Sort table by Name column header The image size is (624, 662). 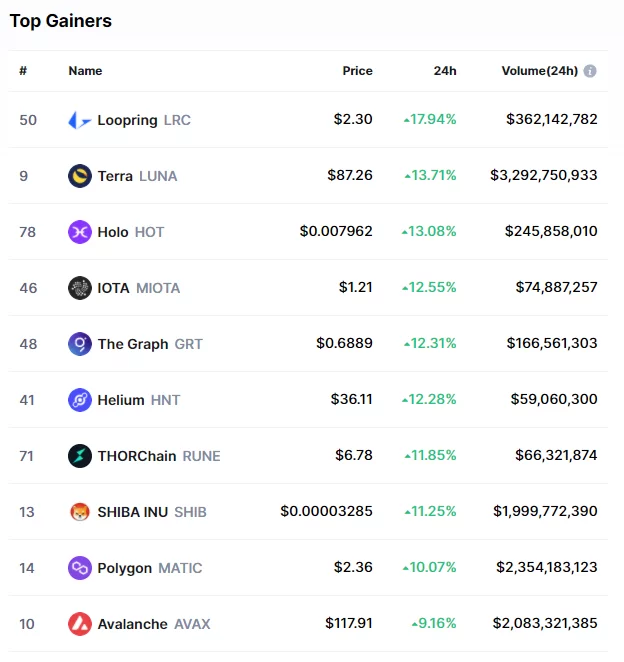point(85,71)
